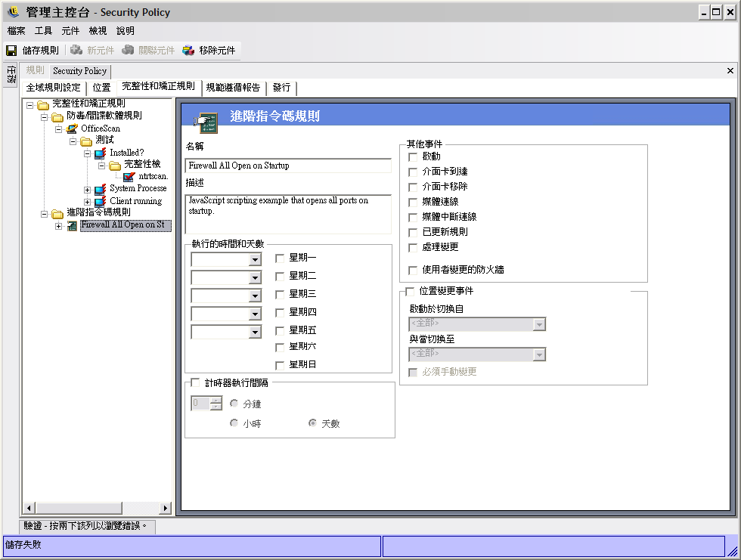The height and width of the screenshot is (560, 741).
Task: Check the 星期一 checkbox
Action: (280, 258)
